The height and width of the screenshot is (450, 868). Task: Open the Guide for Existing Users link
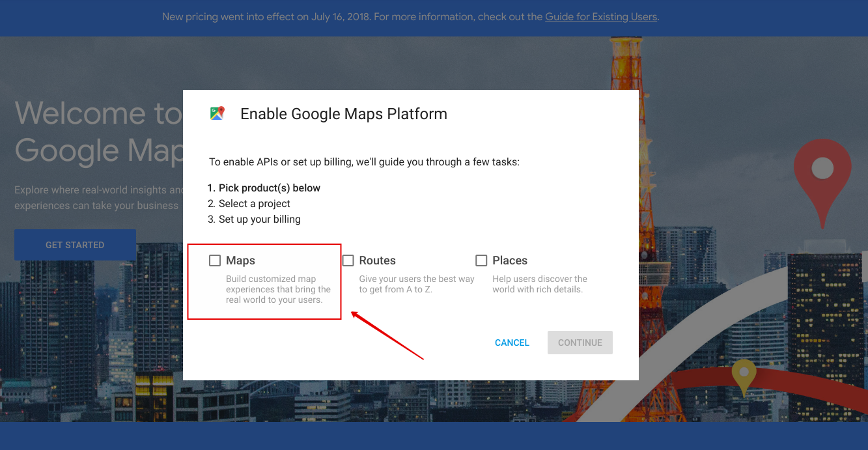(x=600, y=16)
